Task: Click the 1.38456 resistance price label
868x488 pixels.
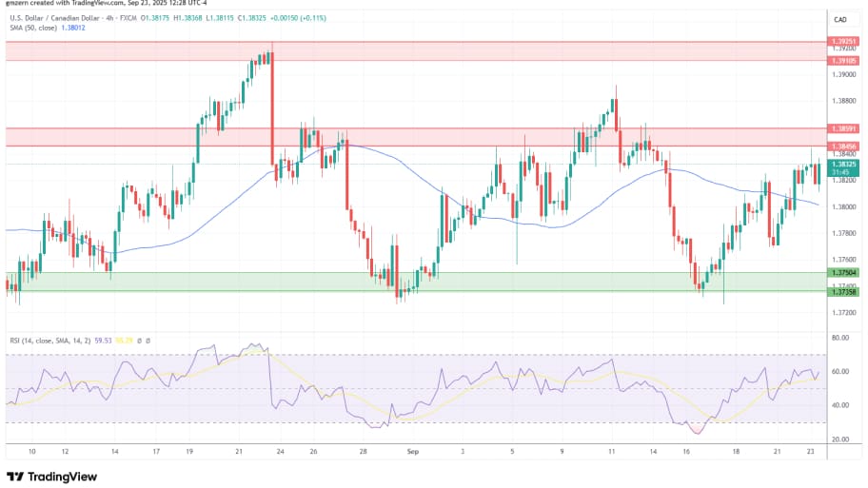Action: click(841, 146)
